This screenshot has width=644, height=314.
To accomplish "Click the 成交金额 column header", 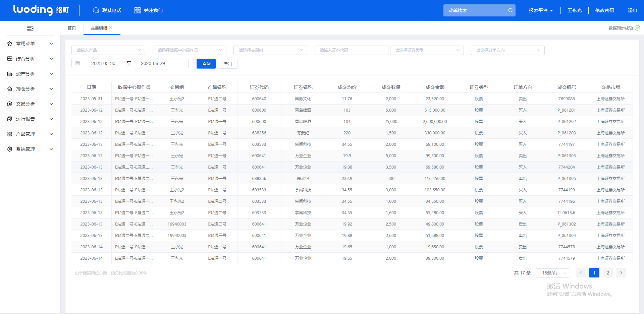I will (435, 87).
